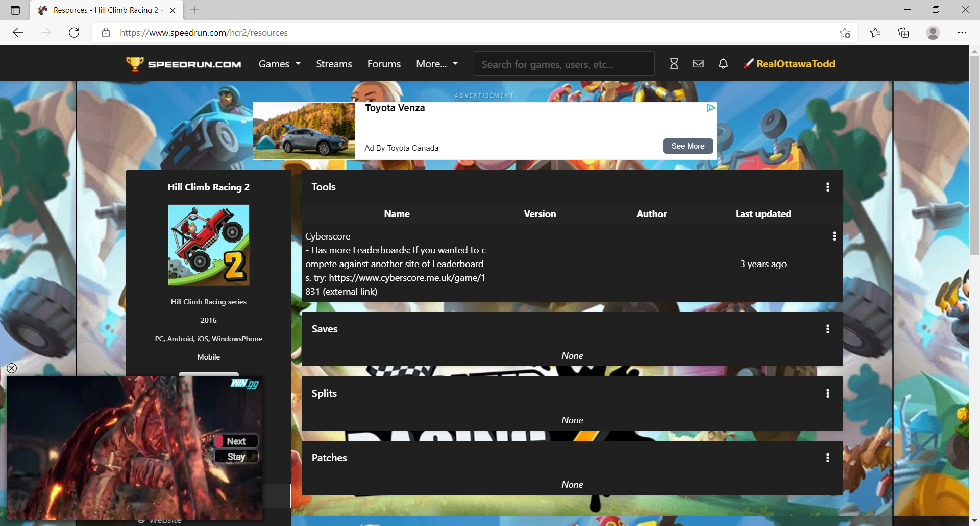Open the Hill Climb Racing 2 title link
Image resolution: width=980 pixels, height=526 pixels.
[208, 187]
